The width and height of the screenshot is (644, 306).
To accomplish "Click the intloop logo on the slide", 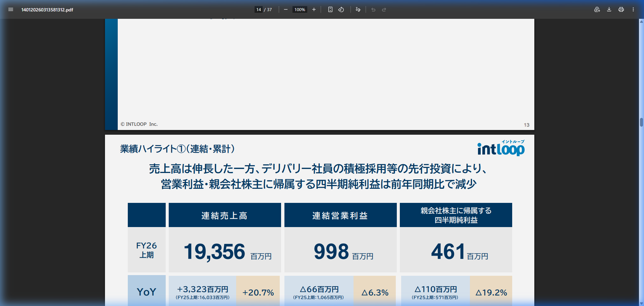I will pyautogui.click(x=501, y=149).
